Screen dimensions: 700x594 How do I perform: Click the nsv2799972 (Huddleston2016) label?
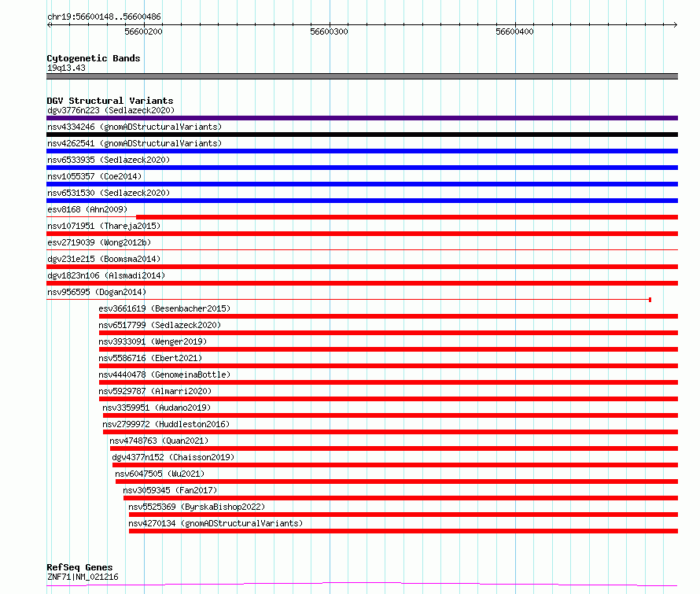pos(166,424)
